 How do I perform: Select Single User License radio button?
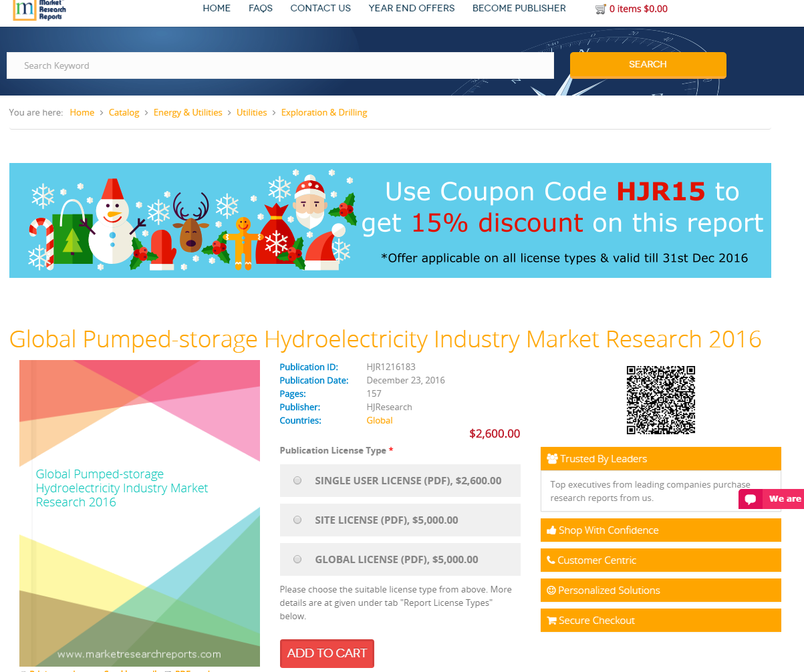pyautogui.click(x=297, y=480)
